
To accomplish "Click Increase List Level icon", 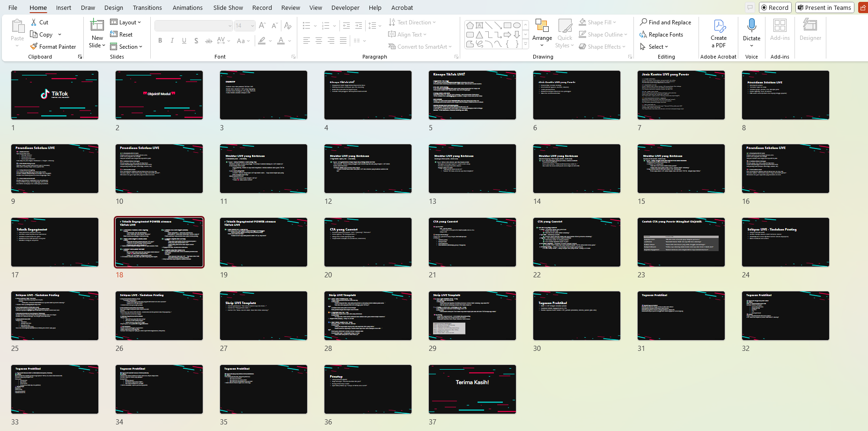I will (x=359, y=25).
